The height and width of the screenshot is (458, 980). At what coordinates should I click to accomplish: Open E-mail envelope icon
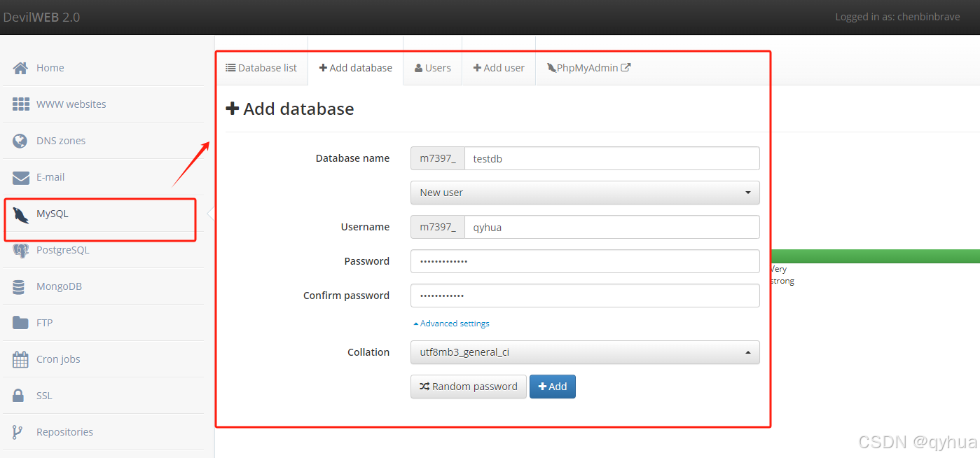coord(20,177)
